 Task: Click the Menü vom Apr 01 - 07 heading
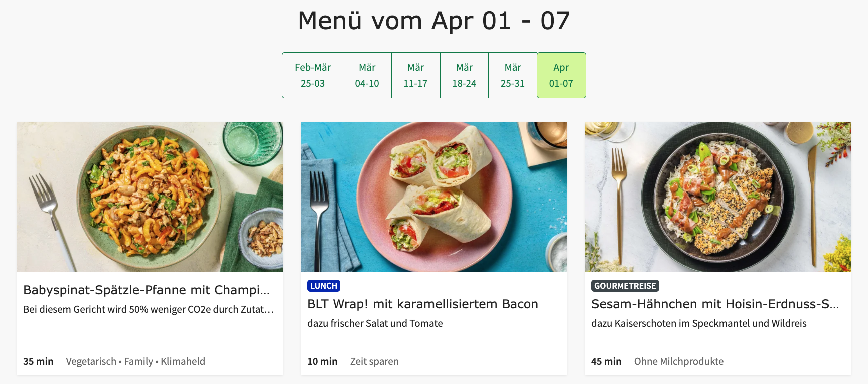(x=433, y=20)
